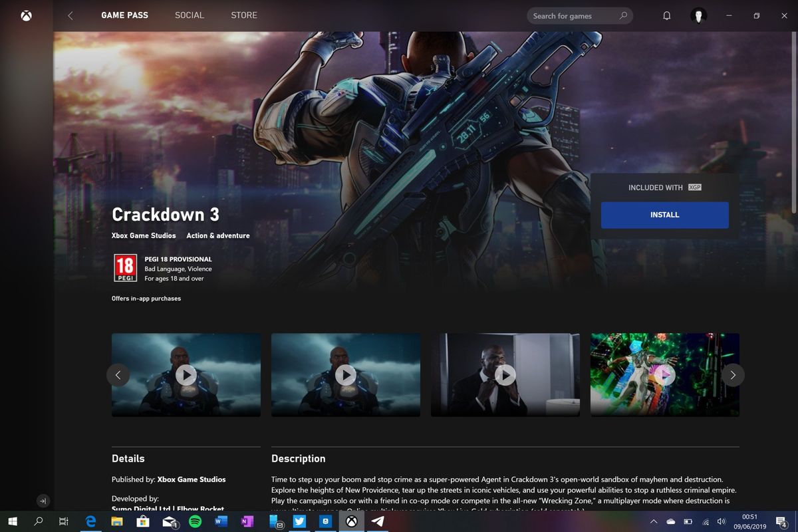
Task: Open the Action & adventure genre link
Action: pyautogui.click(x=218, y=235)
